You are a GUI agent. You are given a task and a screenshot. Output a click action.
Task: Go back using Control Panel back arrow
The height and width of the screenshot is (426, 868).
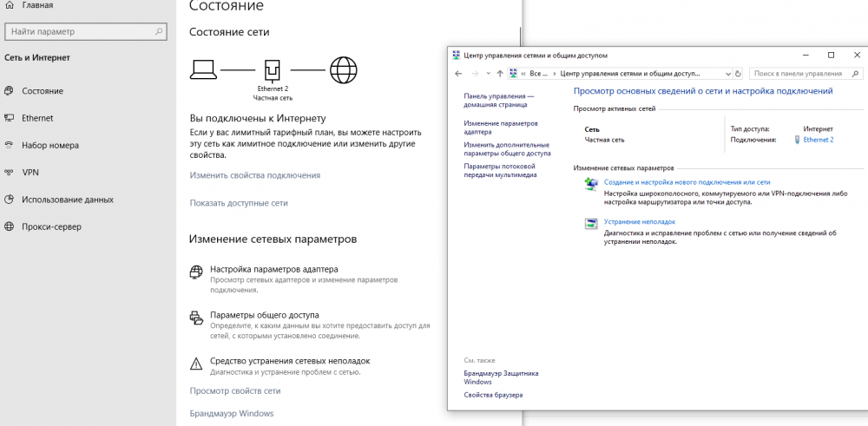(x=457, y=74)
